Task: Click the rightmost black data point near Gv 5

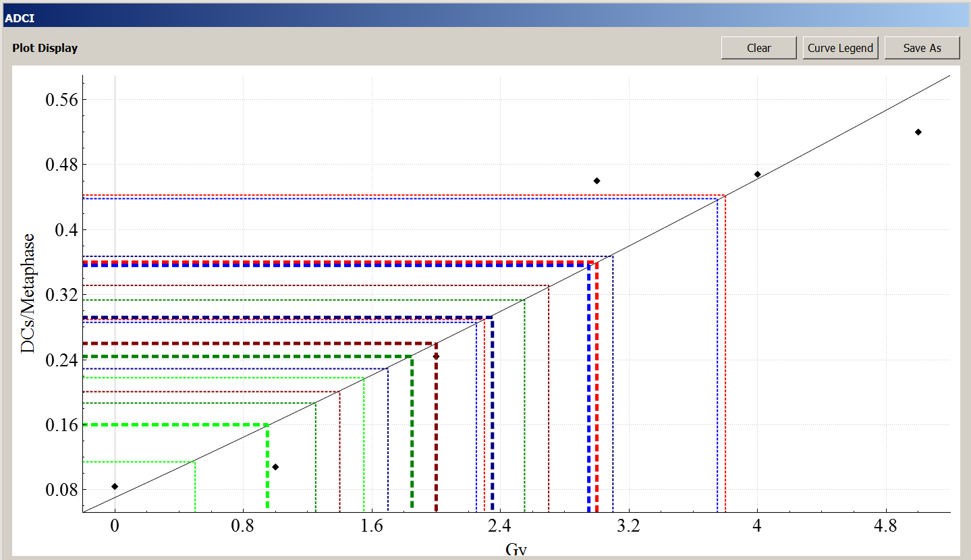Action: point(918,132)
